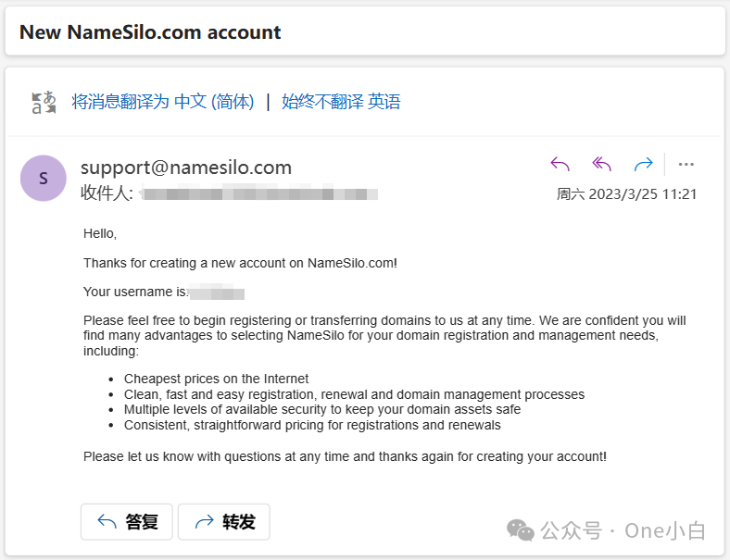Click the blue forward arrow icon in message header

[643, 165]
